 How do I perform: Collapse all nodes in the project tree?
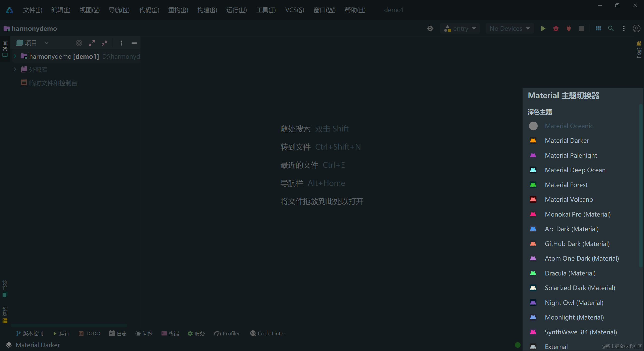click(105, 43)
